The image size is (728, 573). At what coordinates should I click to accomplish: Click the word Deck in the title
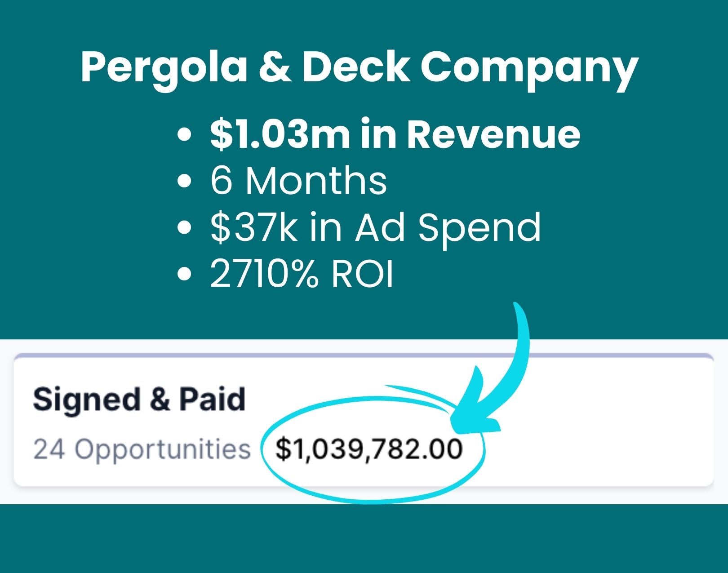tap(355, 67)
